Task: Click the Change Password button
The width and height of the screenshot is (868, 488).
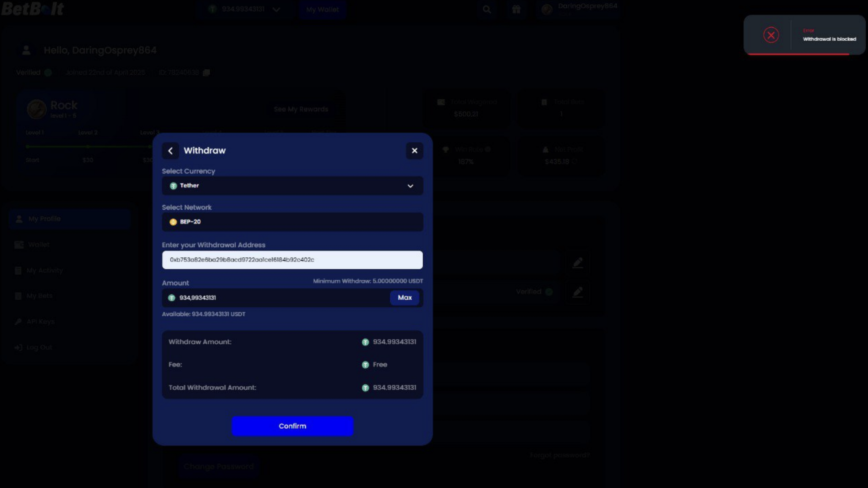Action: pos(219,466)
